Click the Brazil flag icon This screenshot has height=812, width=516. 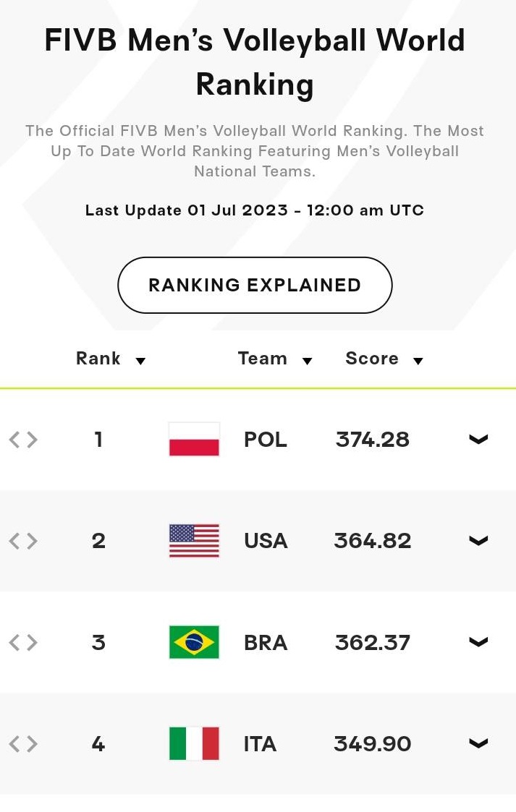[x=194, y=642]
